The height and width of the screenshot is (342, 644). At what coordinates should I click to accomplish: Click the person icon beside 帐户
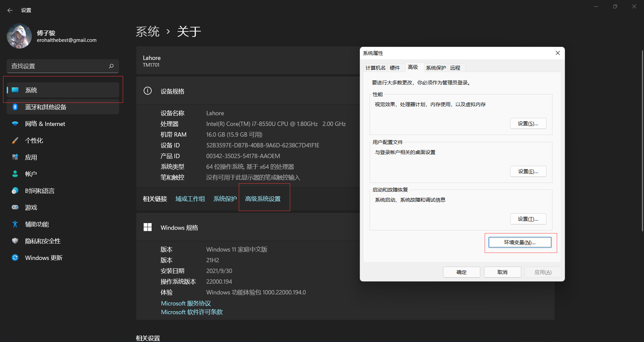(15, 174)
